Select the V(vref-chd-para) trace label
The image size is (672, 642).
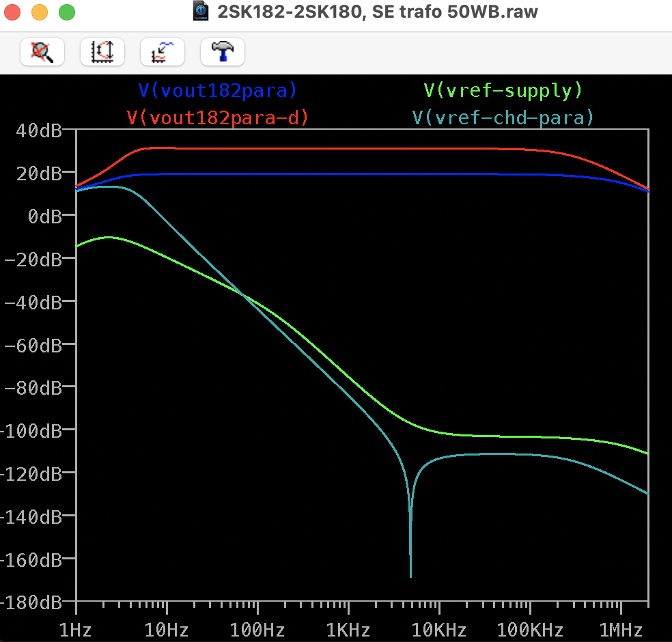point(503,117)
